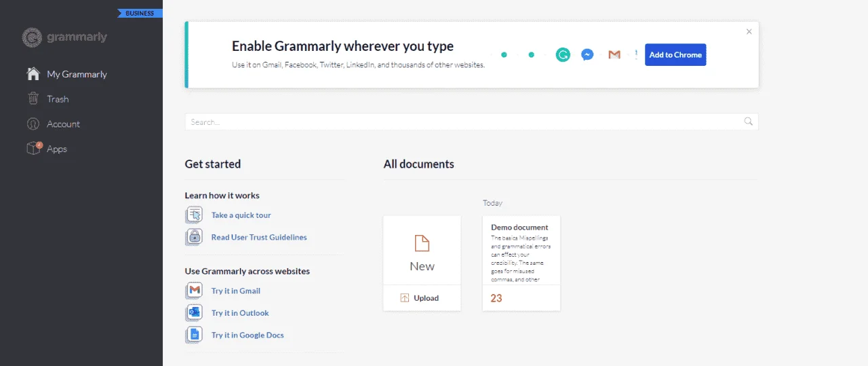
Task: Click the quick tour cursor icon
Action: point(194,215)
